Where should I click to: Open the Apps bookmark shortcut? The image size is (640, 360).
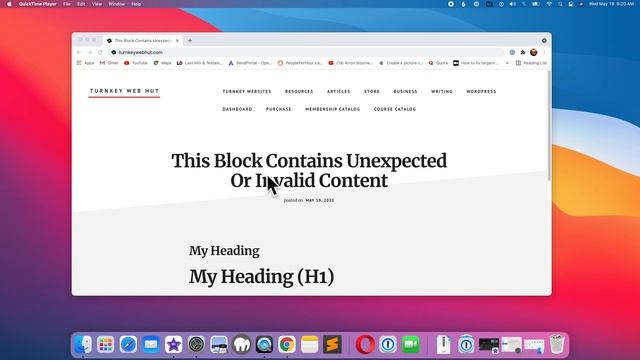(85, 63)
